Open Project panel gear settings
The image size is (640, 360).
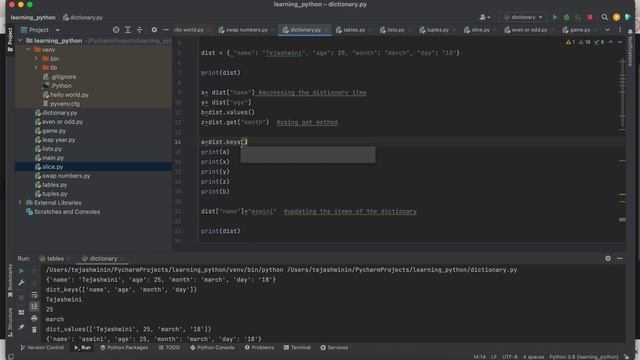[154, 30]
